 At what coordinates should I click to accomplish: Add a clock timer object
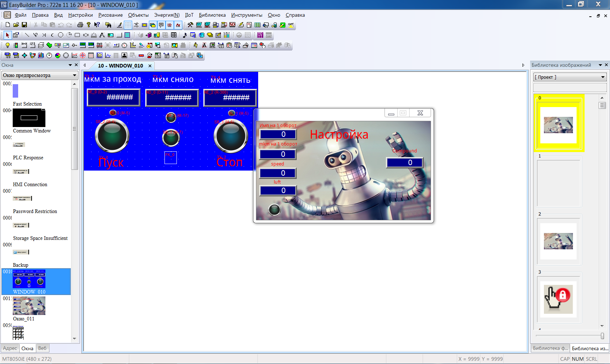125,45
